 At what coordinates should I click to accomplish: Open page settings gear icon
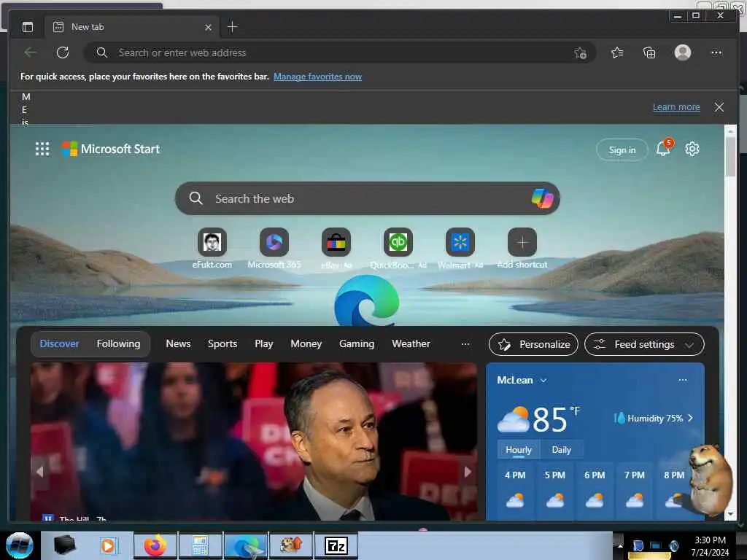point(692,149)
